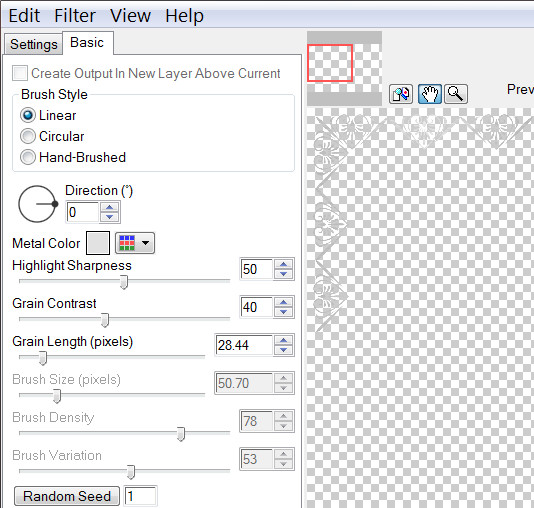The width and height of the screenshot is (534, 508).
Task: Open the Metal Color palette dropdown
Action: click(x=135, y=243)
